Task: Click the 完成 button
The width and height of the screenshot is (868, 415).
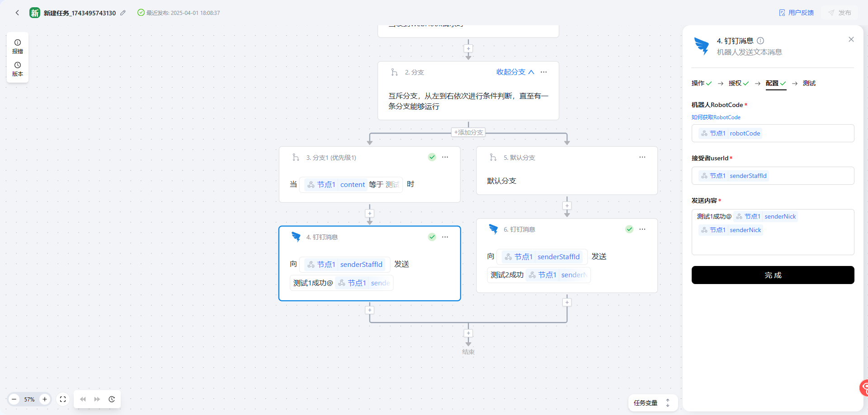Action: click(773, 275)
